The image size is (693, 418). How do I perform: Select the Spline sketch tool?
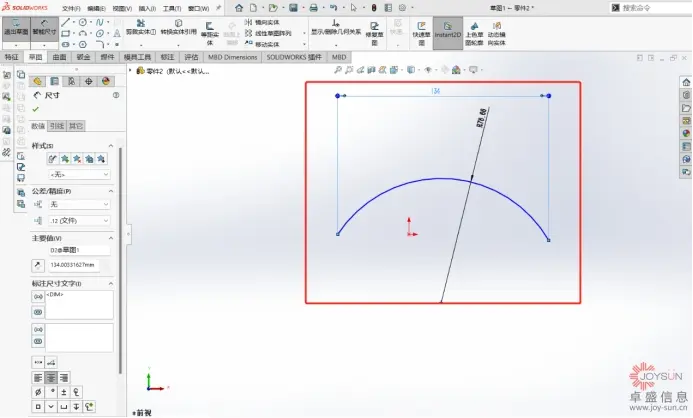coord(100,22)
